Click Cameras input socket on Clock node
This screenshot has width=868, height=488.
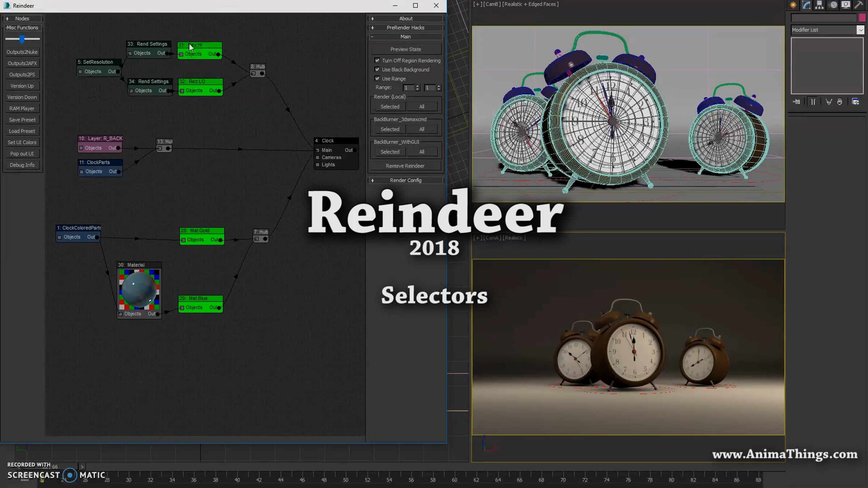pos(318,158)
